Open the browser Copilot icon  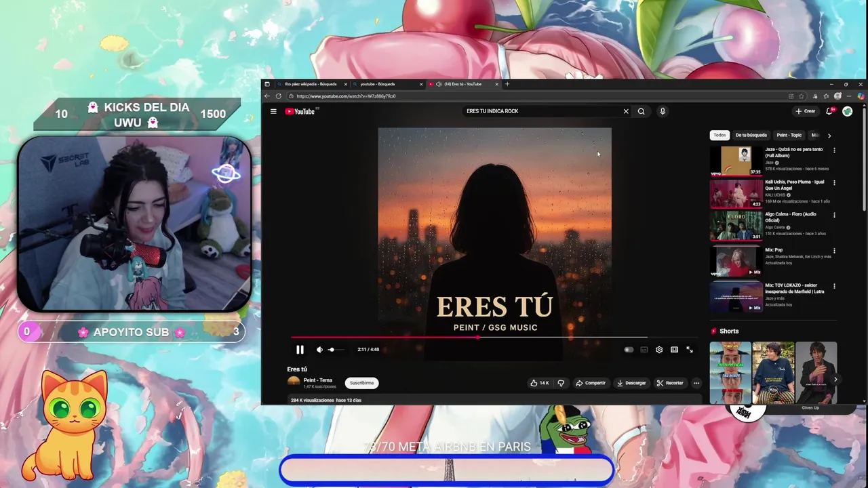(861, 96)
